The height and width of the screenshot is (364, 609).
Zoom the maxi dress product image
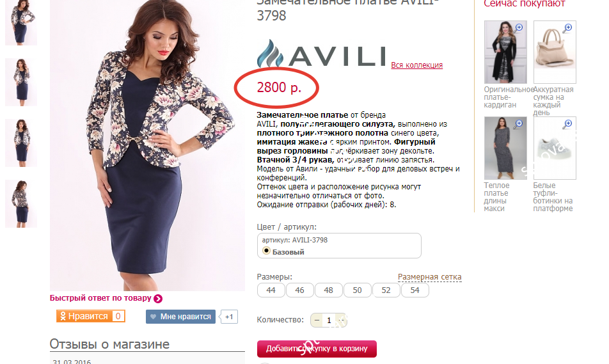518,124
